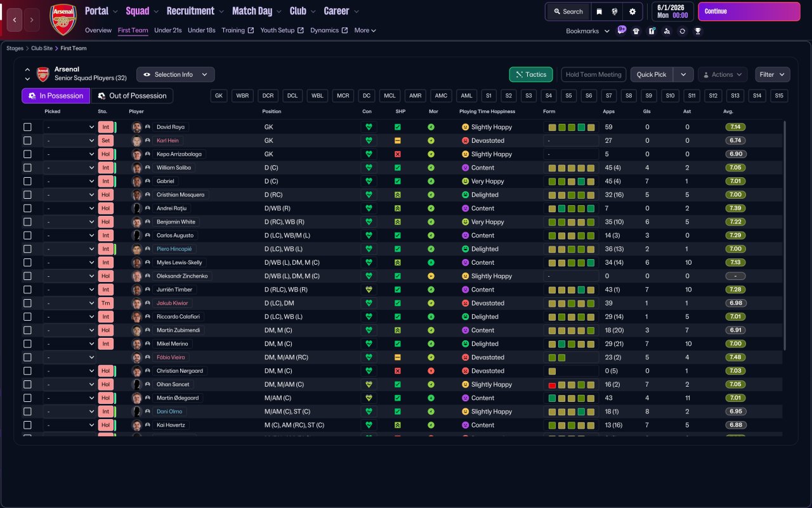Select William Saliba's row checkbox
The image size is (812, 508).
(27, 168)
